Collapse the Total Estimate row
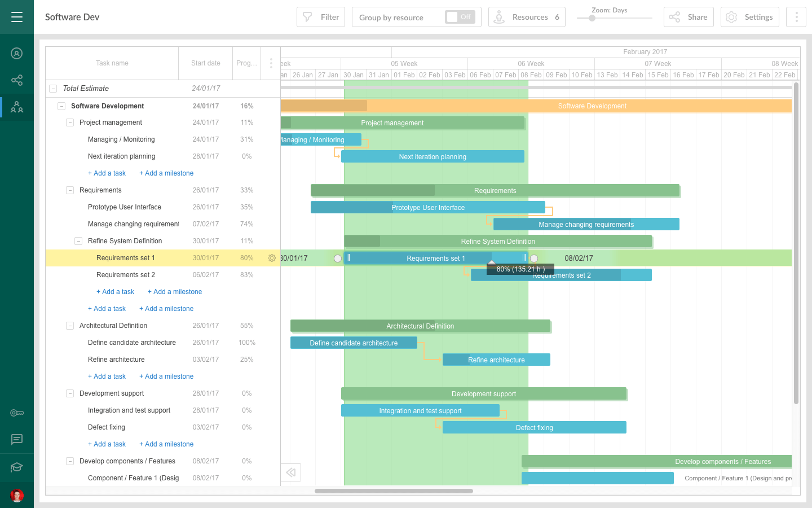 pos(53,89)
